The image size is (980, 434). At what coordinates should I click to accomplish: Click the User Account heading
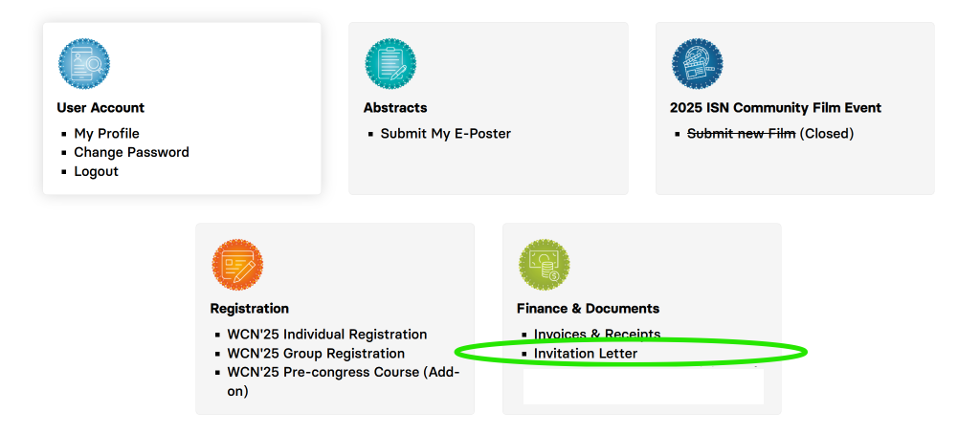click(x=100, y=108)
